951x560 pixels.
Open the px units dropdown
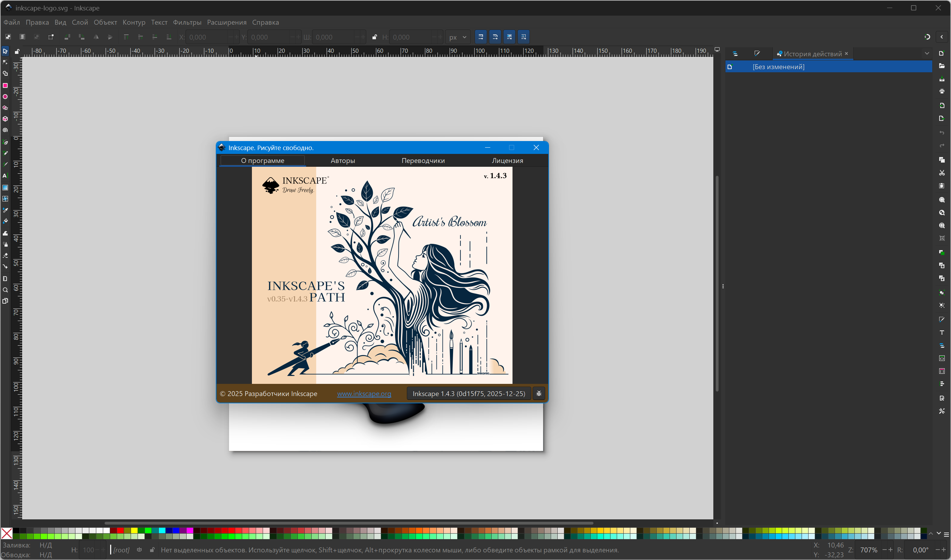(x=458, y=37)
